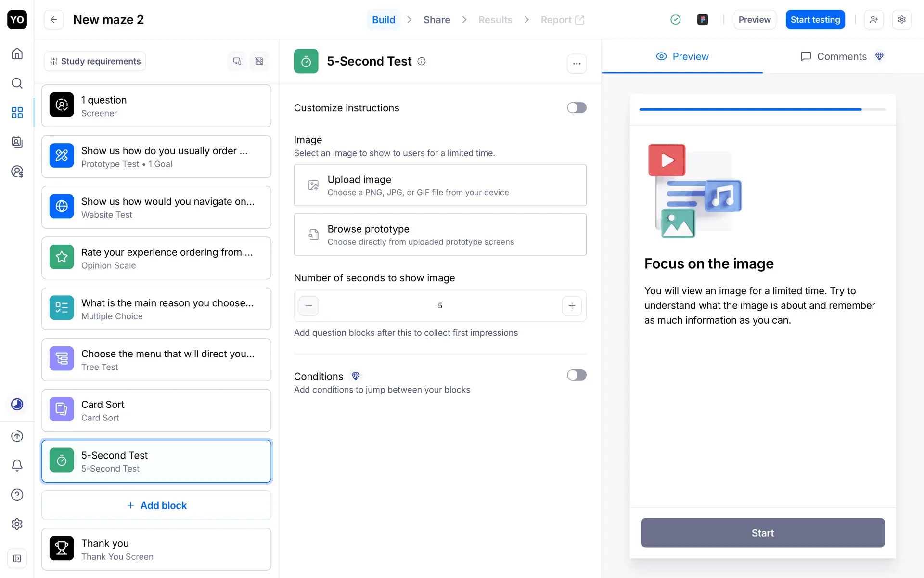Increase seconds with the plus stepper
Screen dimensions: 924x578
point(572,306)
